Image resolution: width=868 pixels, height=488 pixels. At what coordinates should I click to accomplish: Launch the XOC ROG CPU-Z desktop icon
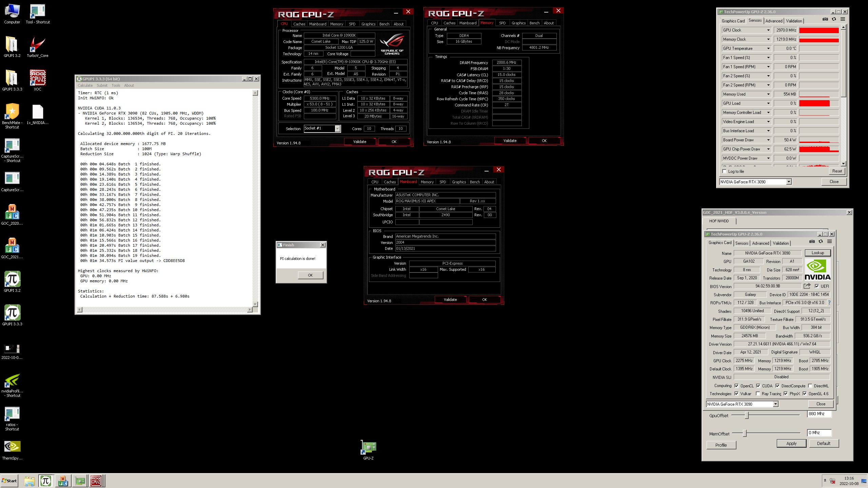tap(38, 80)
